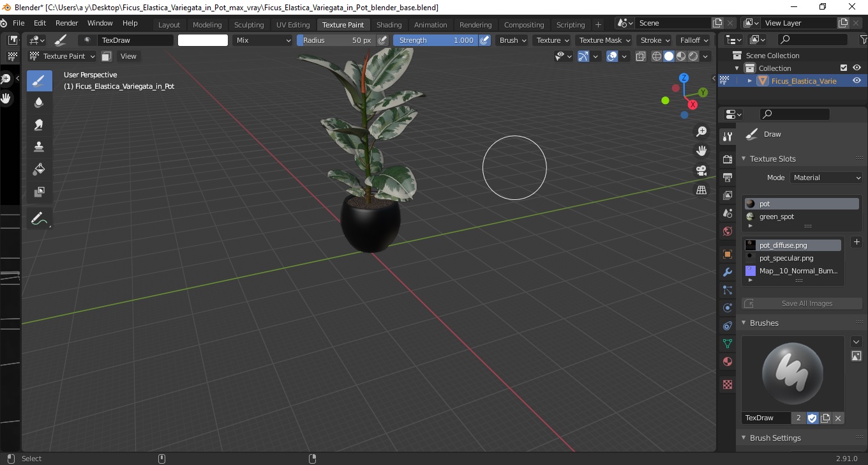Open the File menu
The width and height of the screenshot is (868, 465).
(x=19, y=23)
